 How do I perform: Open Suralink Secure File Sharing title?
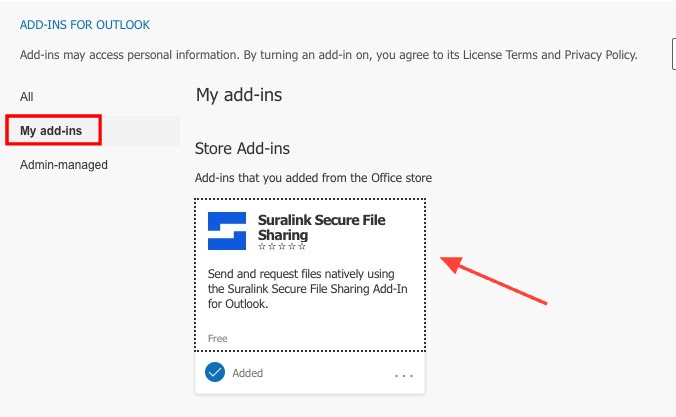pos(322,227)
